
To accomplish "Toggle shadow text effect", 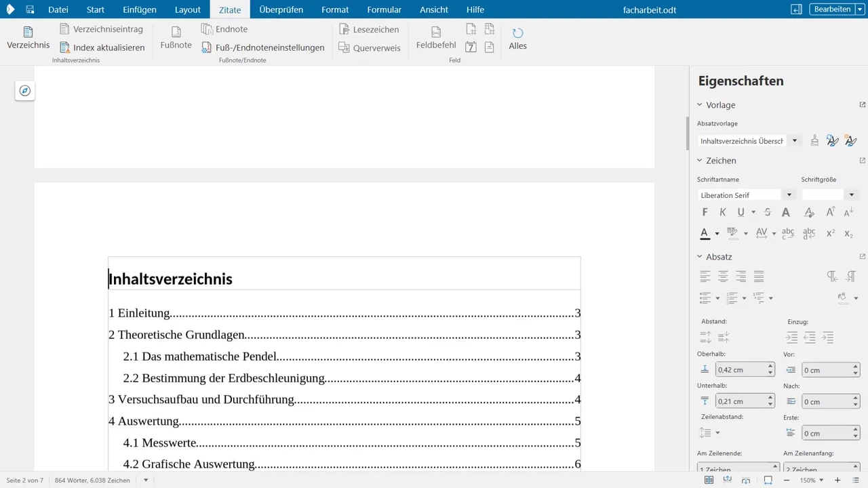I will [786, 212].
